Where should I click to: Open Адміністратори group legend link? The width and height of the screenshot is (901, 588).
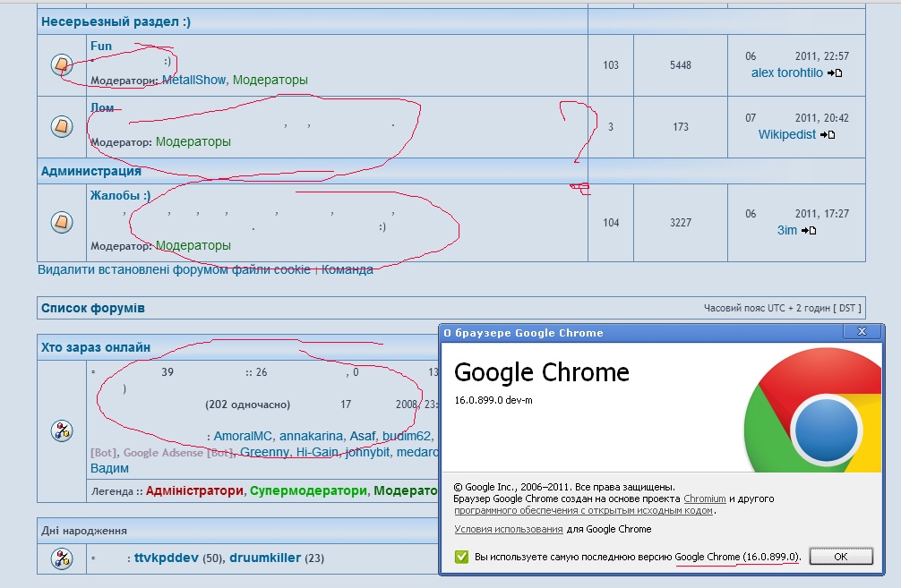click(194, 490)
